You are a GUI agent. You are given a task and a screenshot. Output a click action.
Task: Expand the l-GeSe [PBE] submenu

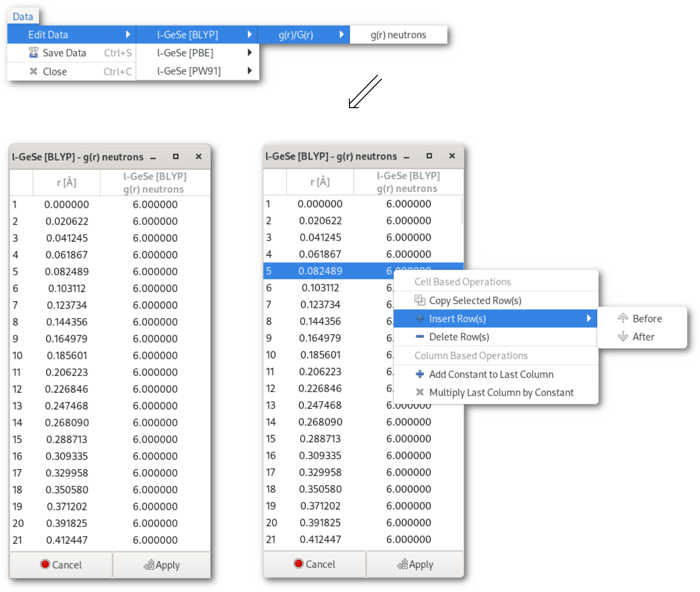(197, 53)
